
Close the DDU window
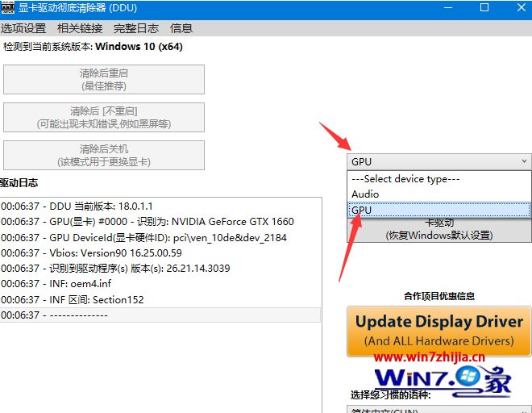coord(522,7)
